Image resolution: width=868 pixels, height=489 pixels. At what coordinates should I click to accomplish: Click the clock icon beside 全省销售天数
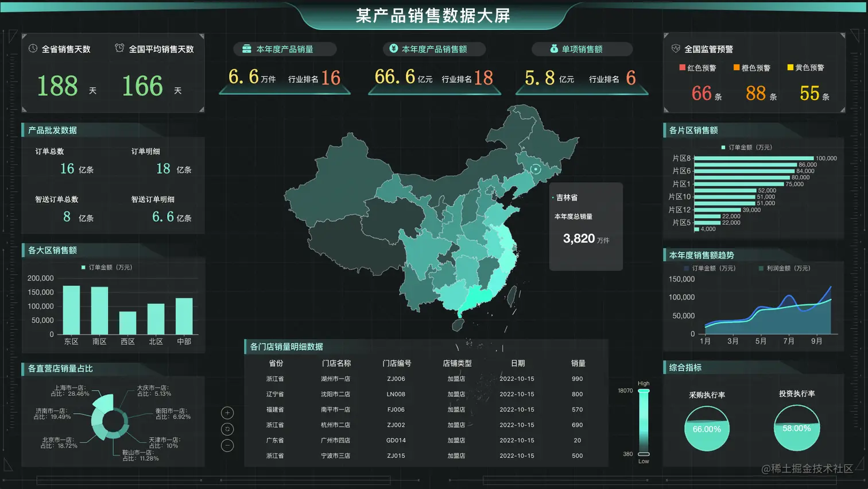[x=33, y=49]
